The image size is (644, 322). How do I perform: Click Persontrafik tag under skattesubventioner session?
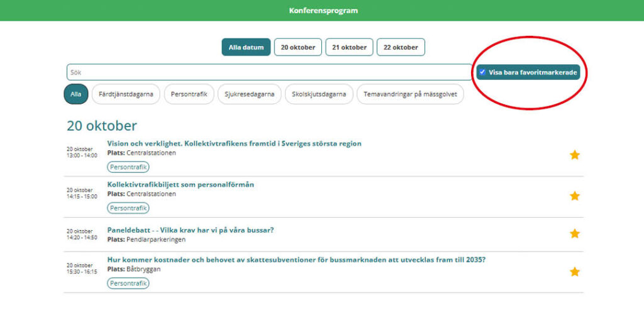(128, 284)
